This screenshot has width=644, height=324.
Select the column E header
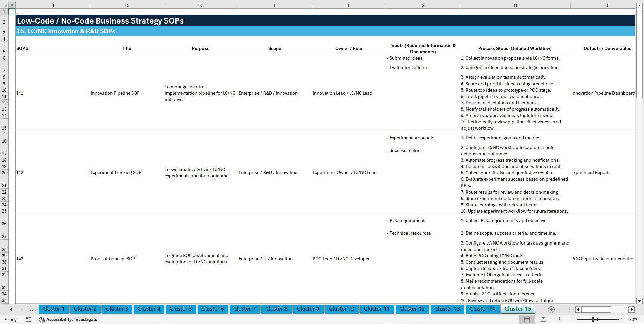275,5
